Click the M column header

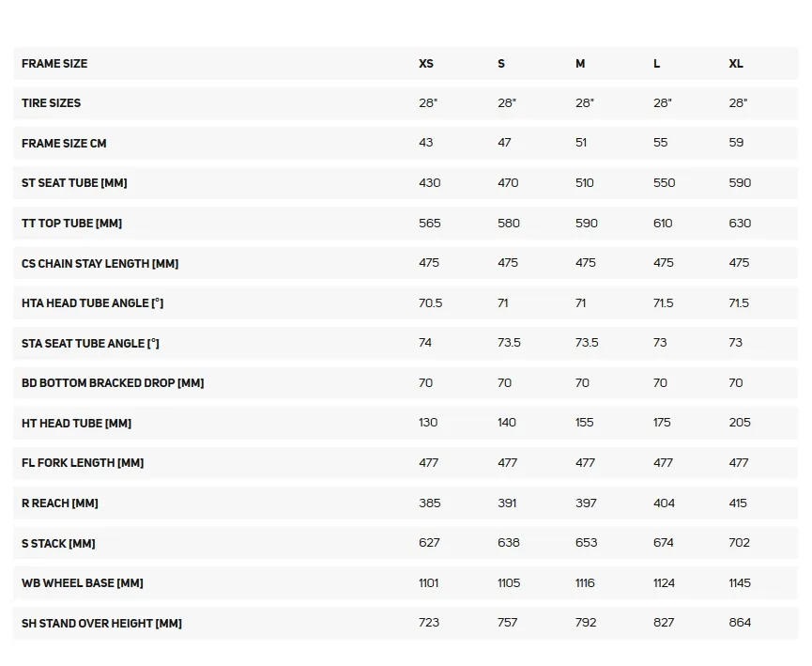tap(580, 64)
